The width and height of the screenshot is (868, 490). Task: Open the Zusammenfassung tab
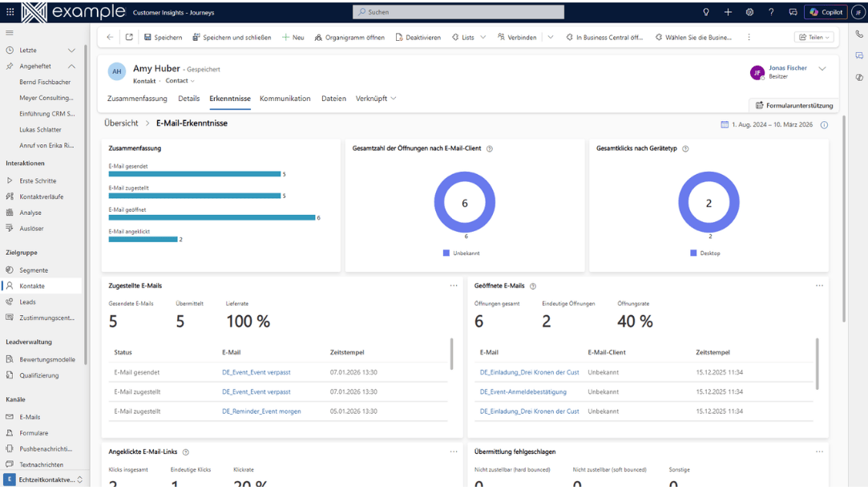pyautogui.click(x=137, y=99)
